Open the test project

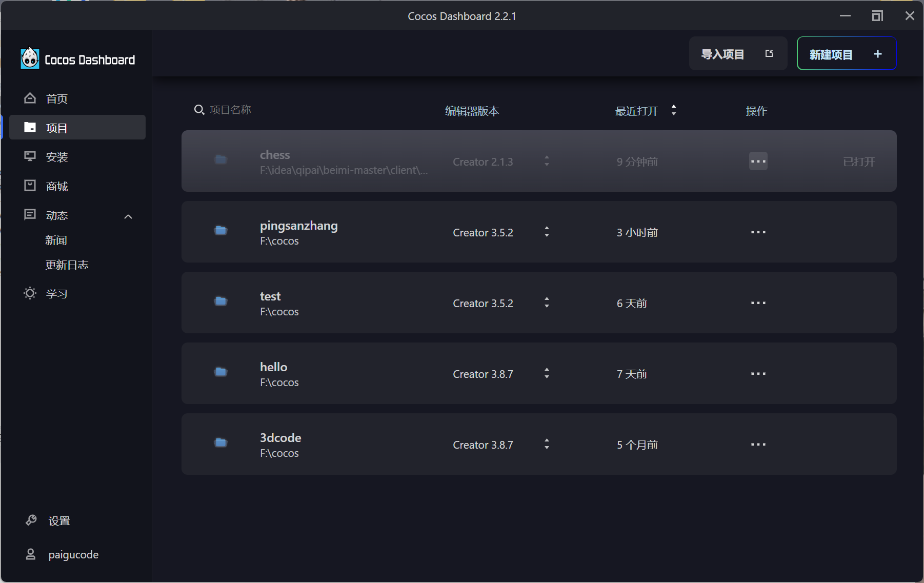pyautogui.click(x=539, y=303)
